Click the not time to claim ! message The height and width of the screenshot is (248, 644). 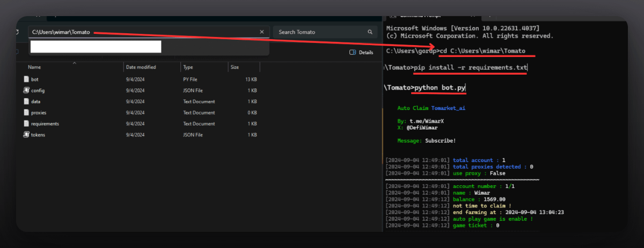(481, 206)
